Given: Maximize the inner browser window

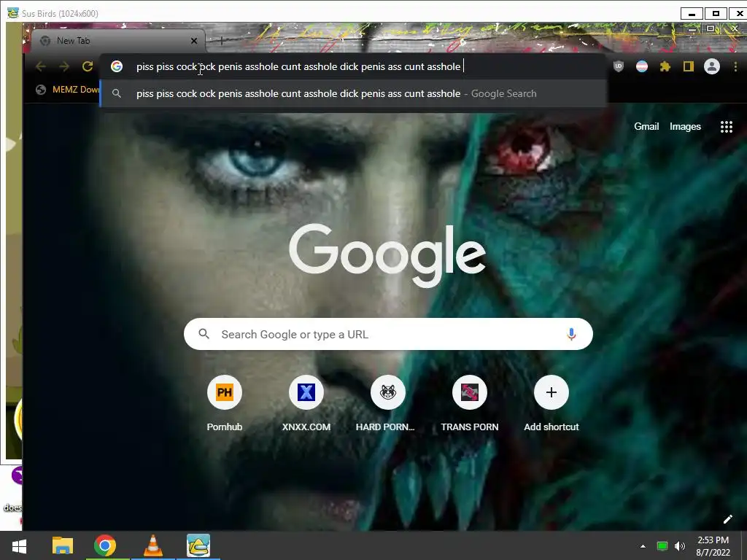Looking at the screenshot, I should pyautogui.click(x=711, y=28).
